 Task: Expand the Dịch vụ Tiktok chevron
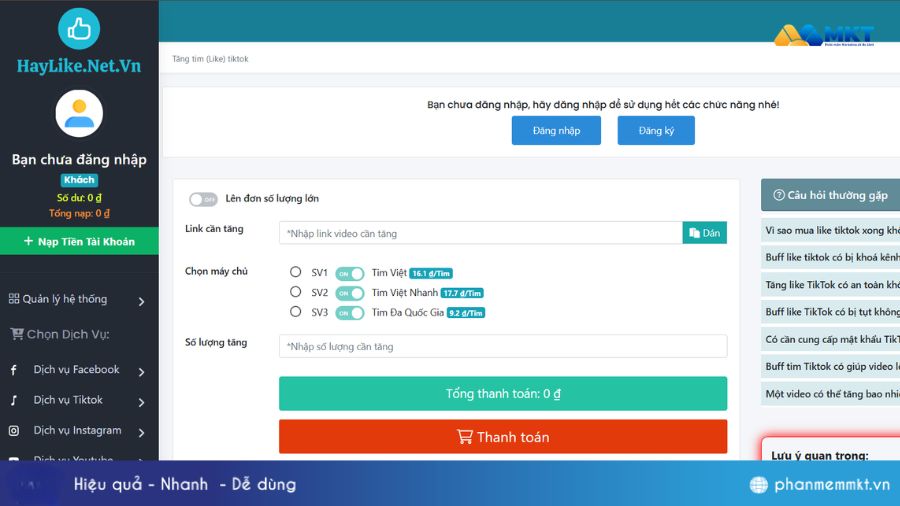(x=141, y=402)
